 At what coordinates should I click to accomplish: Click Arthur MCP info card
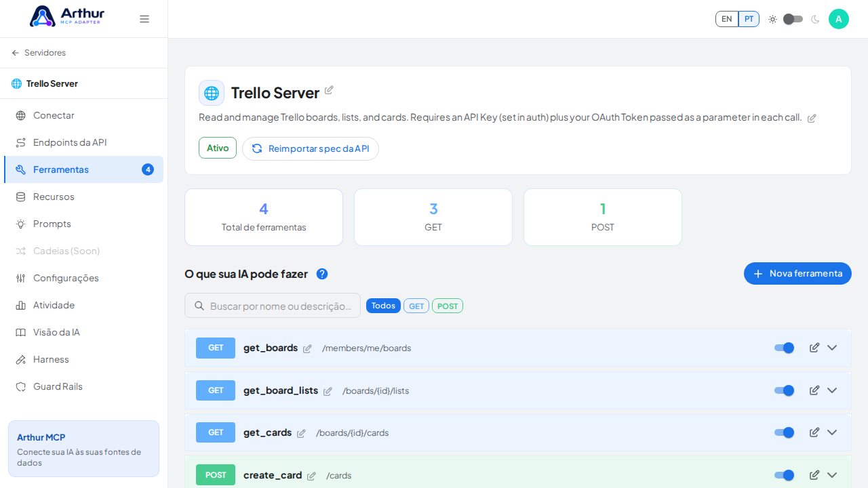pos(83,449)
